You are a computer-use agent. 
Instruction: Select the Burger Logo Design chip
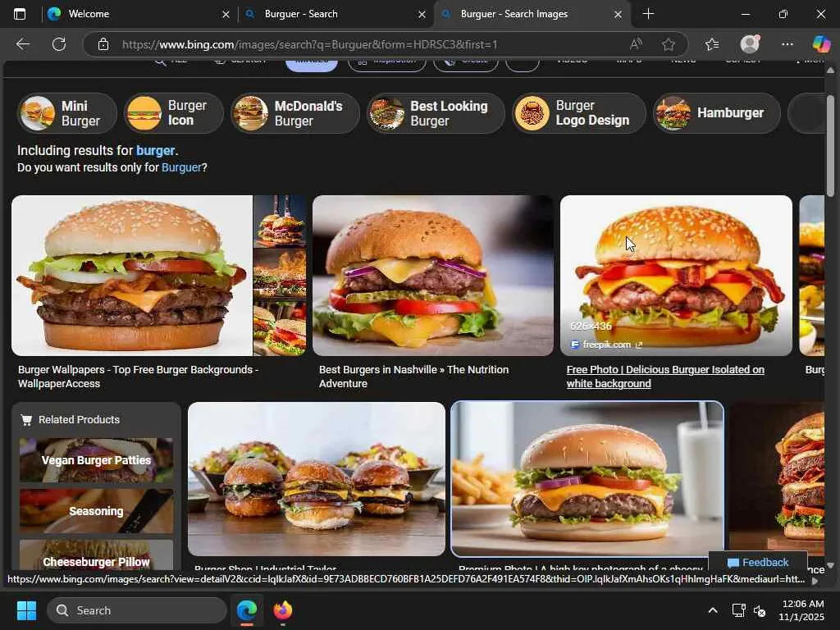point(579,113)
